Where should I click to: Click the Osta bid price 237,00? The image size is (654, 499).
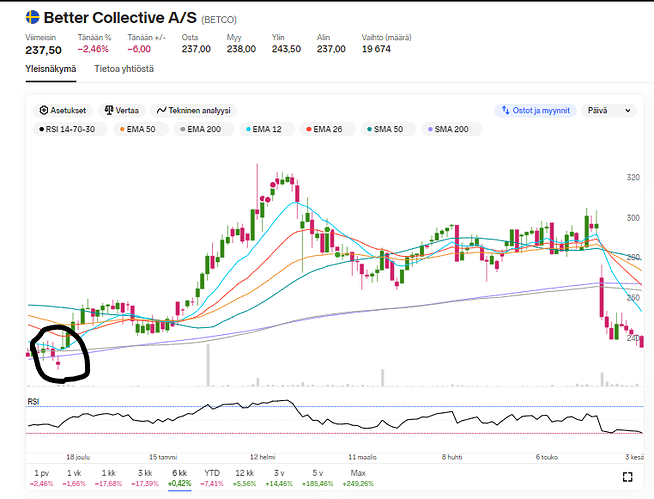(196, 49)
